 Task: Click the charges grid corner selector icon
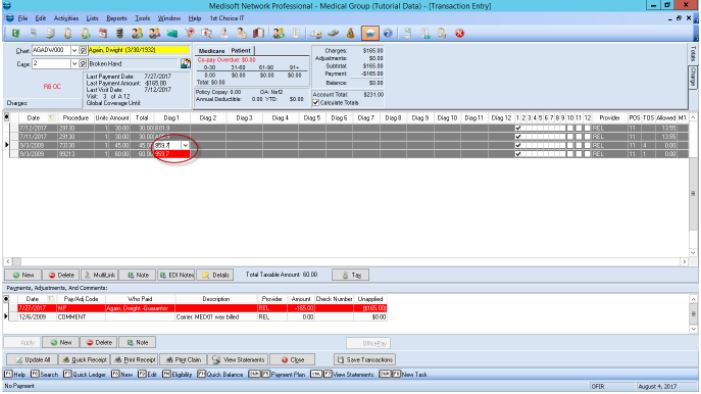7,118
